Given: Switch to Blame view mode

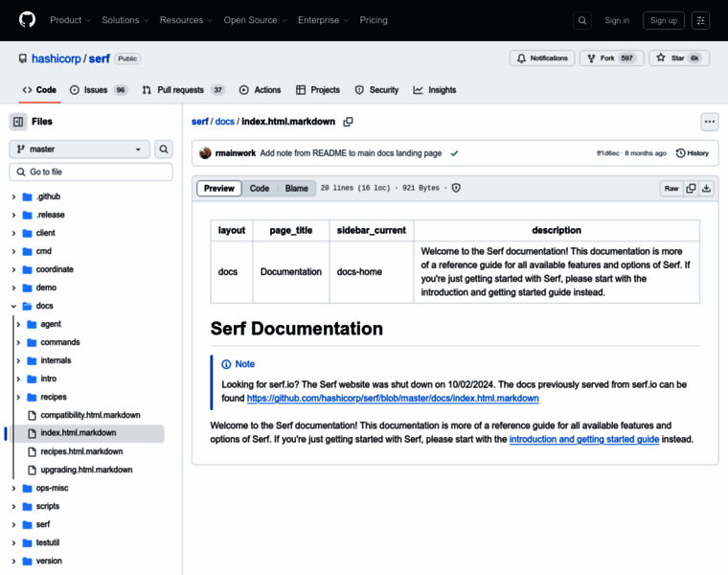Looking at the screenshot, I should coord(297,189).
